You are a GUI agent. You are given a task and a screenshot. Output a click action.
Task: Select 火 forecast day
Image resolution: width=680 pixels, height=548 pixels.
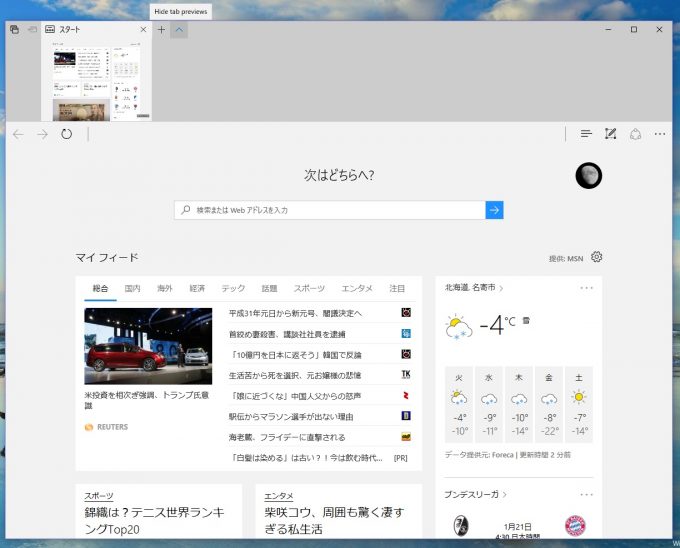pos(459,404)
